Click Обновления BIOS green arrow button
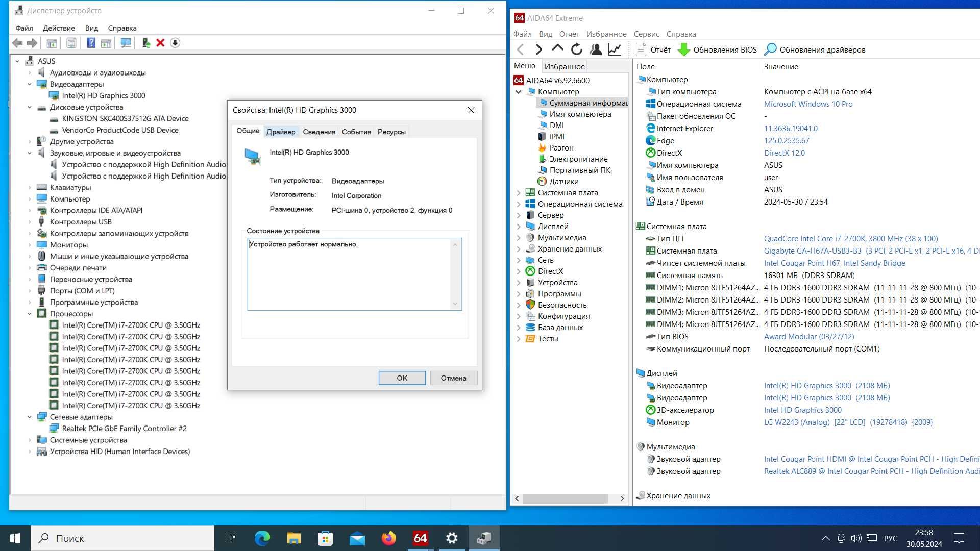Screen dimensions: 980x551 [717, 49]
